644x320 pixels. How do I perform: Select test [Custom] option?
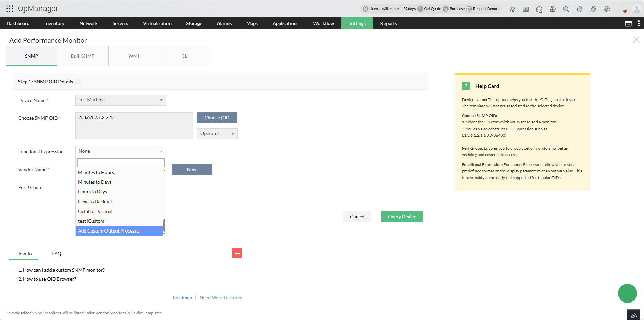[x=119, y=221]
